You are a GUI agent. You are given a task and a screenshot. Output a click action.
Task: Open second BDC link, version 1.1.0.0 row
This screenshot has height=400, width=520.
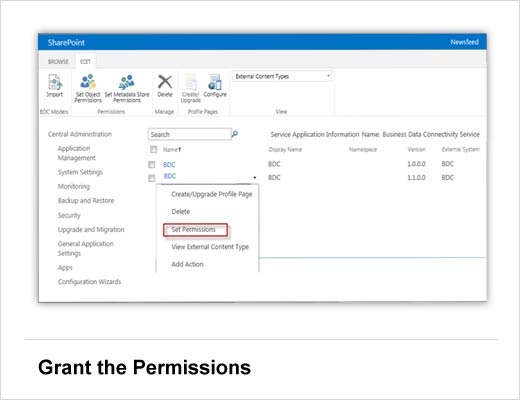(170, 176)
